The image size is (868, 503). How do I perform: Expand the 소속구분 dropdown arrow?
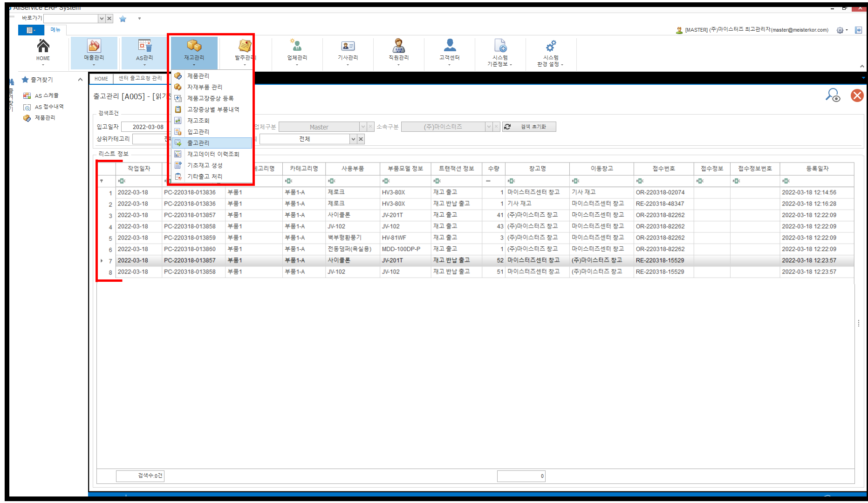coord(489,127)
